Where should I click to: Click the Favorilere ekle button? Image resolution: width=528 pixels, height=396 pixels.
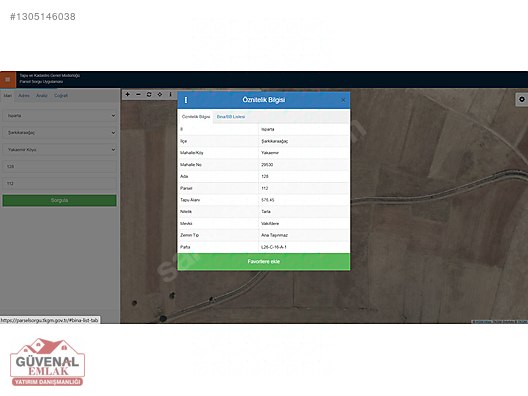pos(264,262)
